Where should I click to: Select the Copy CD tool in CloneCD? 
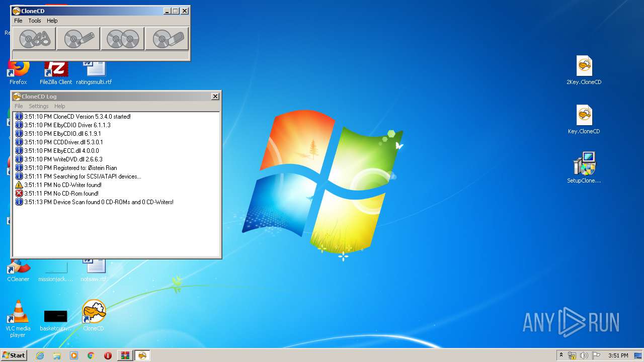click(122, 39)
